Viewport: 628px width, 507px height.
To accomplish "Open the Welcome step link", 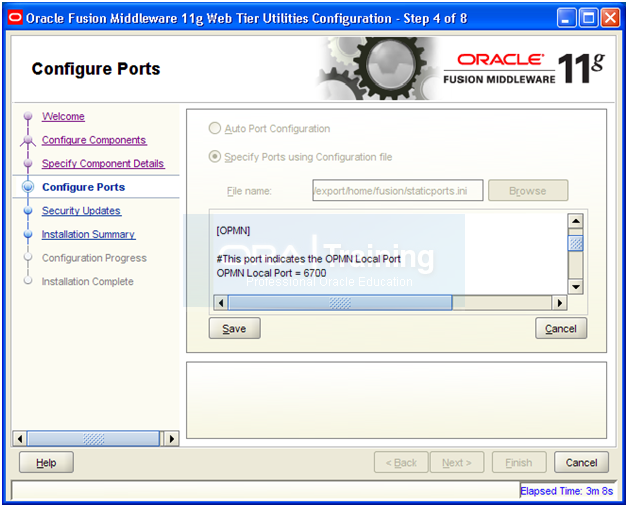I will (x=63, y=117).
